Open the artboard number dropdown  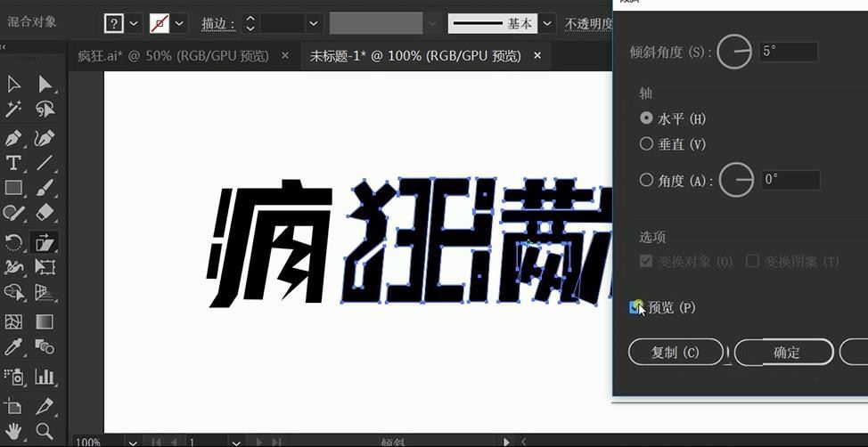[x=236, y=442]
